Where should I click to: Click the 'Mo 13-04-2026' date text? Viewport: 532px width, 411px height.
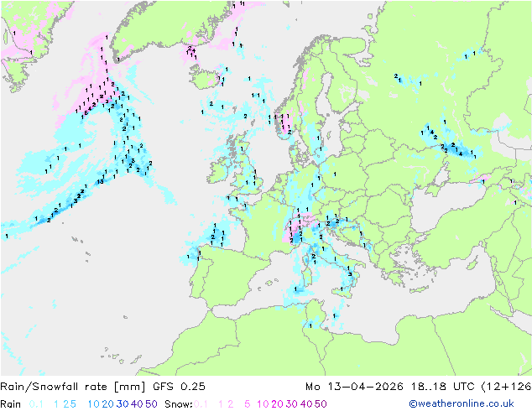pyautogui.click(x=354, y=387)
